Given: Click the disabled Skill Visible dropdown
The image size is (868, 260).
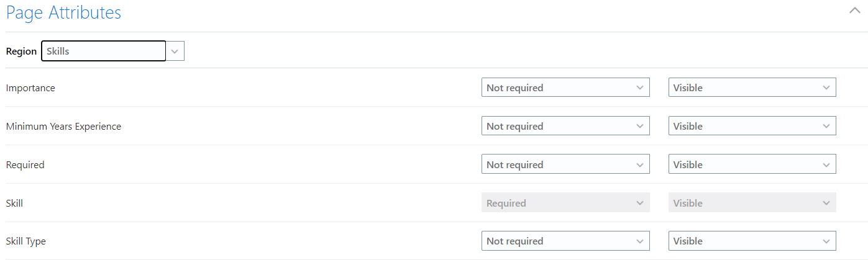Looking at the screenshot, I should (x=752, y=203).
